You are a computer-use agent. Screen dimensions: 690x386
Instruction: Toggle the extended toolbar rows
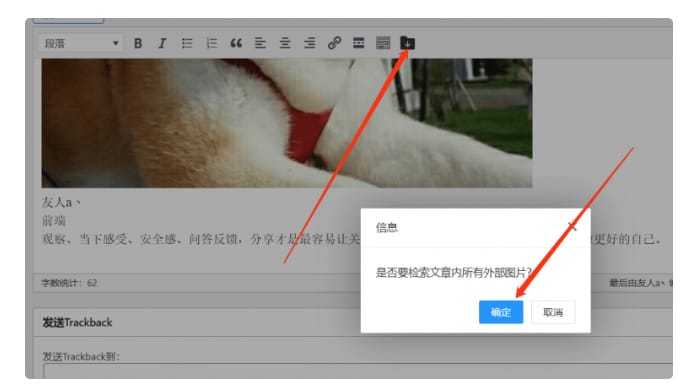[383, 43]
